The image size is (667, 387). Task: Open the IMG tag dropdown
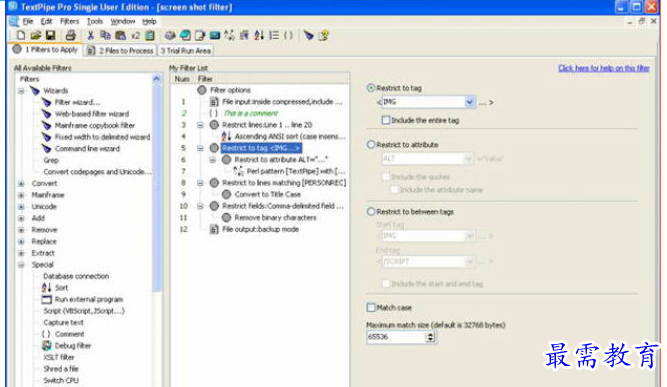[470, 102]
